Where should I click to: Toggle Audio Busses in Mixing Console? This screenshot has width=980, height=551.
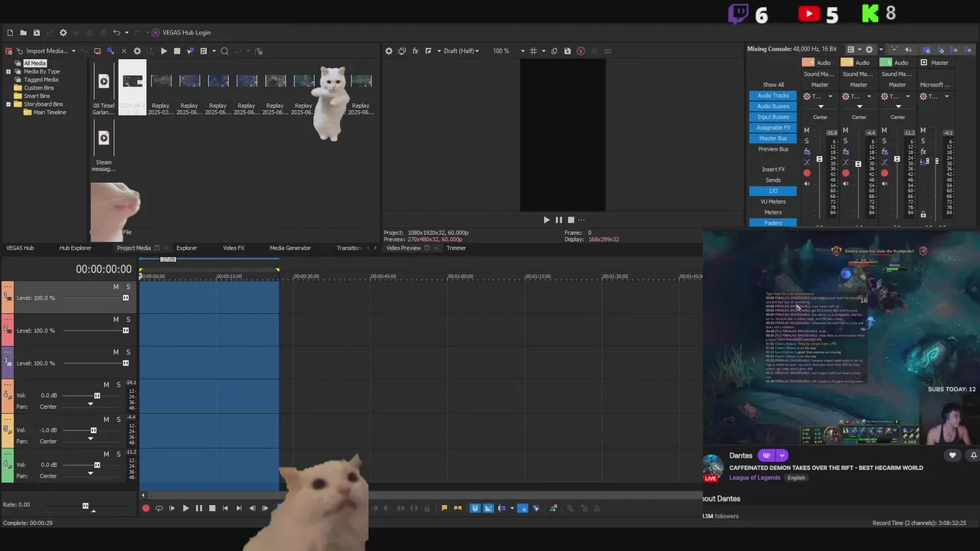773,106
